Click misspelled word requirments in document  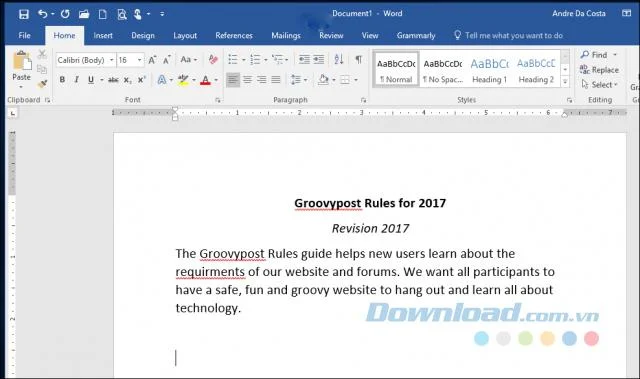(210, 272)
